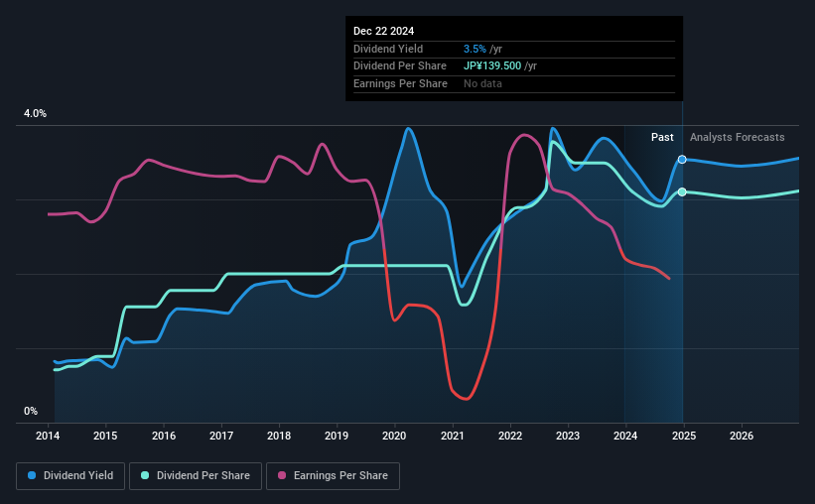Click the 'Dividend Per Share' tooltip row label
This screenshot has width=815, height=504.
click(400, 66)
